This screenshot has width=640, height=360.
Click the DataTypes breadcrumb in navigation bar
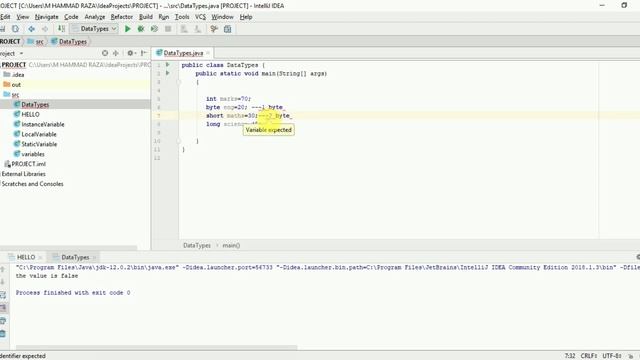pos(69,42)
